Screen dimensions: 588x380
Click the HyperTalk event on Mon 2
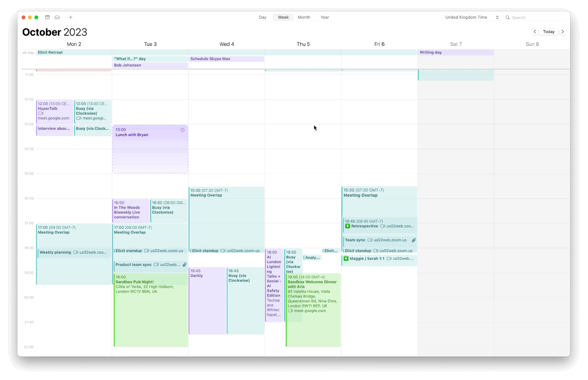54,111
